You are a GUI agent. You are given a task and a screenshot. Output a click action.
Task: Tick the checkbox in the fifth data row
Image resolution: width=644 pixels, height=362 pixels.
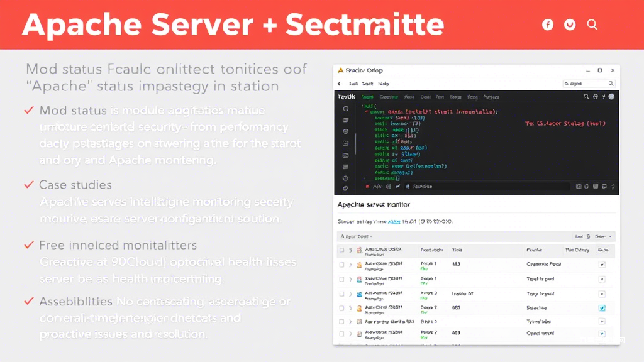tap(341, 322)
